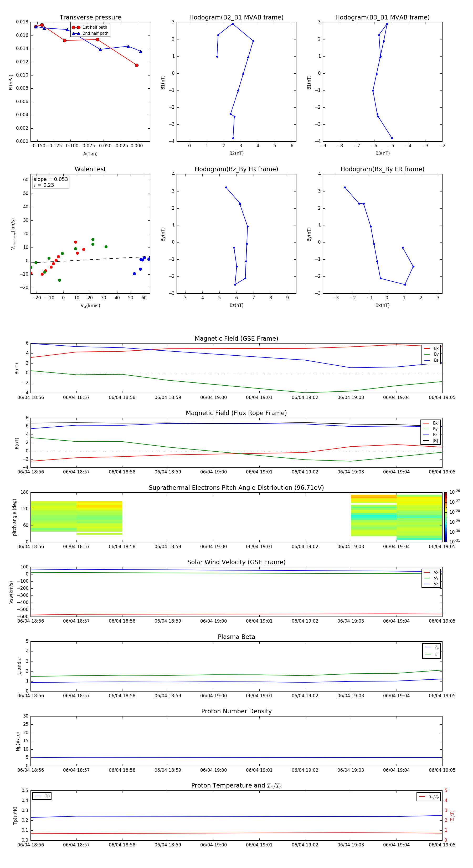Image resolution: width=473 pixels, height=868 pixels.
Task: Select the "1st half path" legend entry
Action: (x=90, y=27)
